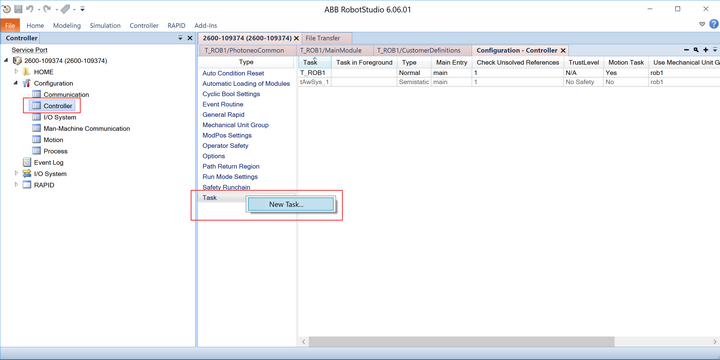Open the Controller panel options dropdown
720x360 pixels.
[x=180, y=38]
